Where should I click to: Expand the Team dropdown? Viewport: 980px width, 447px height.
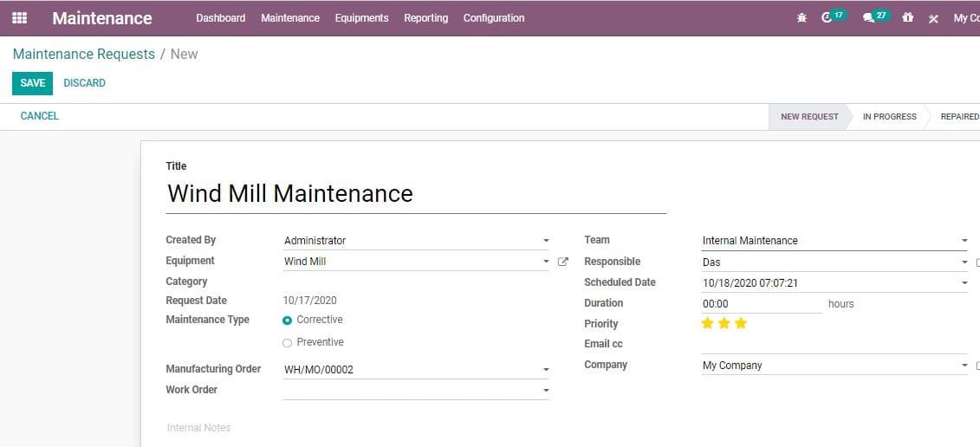pyautogui.click(x=964, y=241)
